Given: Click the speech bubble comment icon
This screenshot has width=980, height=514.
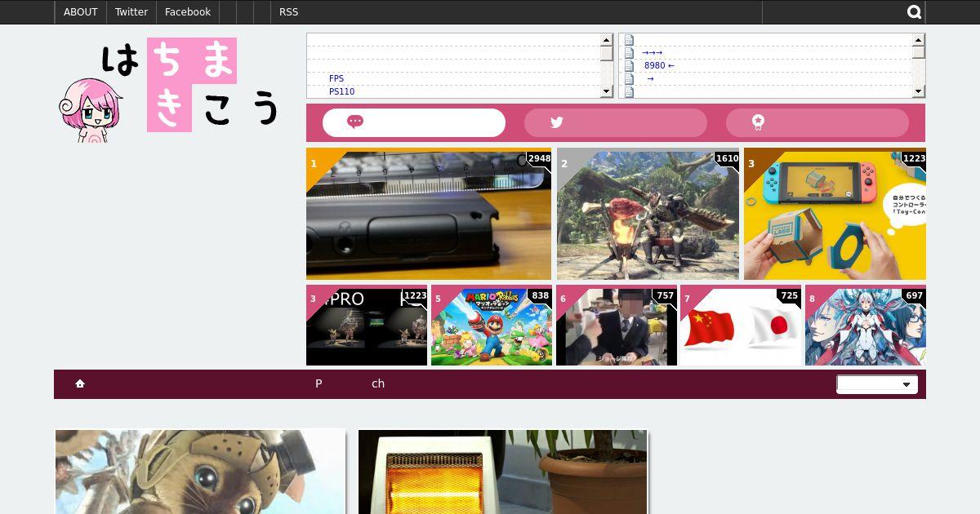Looking at the screenshot, I should coord(355,122).
